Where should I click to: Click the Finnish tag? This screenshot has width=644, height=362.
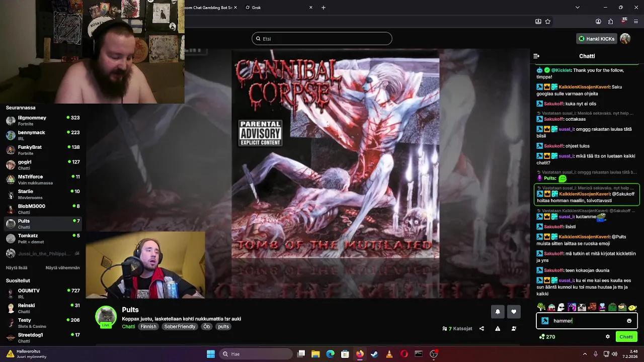148,327
